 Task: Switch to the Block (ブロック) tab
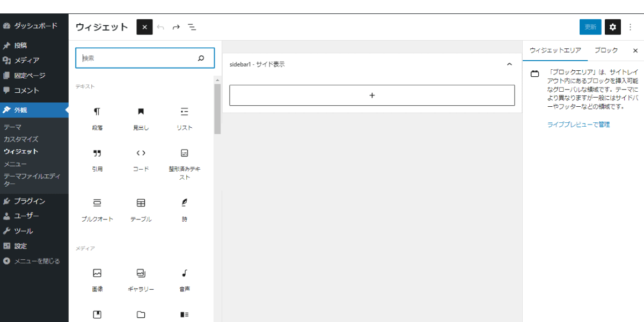pos(606,50)
